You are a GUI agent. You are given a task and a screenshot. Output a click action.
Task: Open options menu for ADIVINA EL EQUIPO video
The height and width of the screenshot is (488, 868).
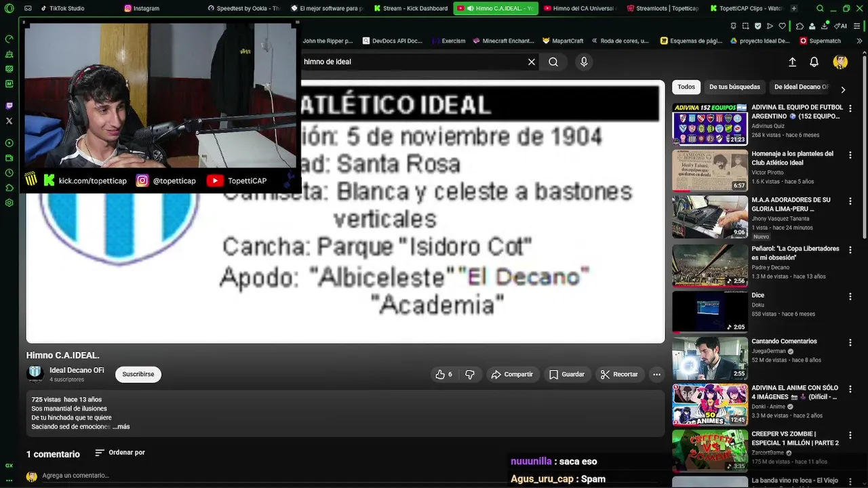[850, 108]
